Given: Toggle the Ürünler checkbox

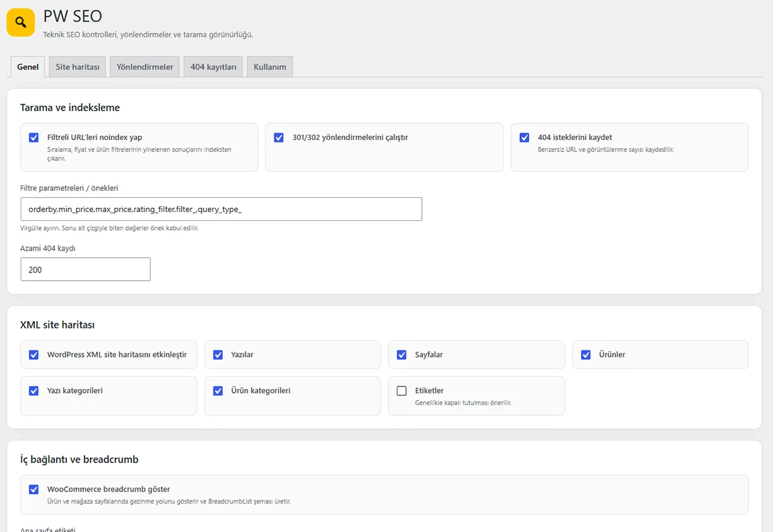Looking at the screenshot, I should (x=586, y=355).
